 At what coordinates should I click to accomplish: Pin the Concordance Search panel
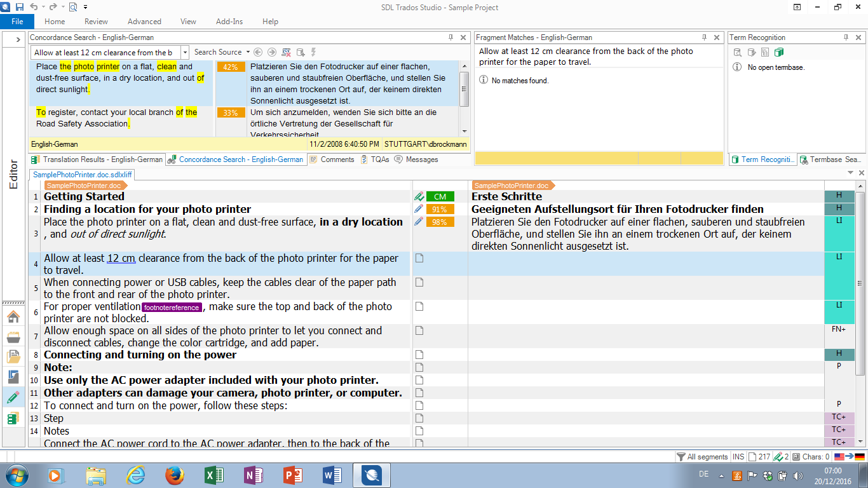pyautogui.click(x=451, y=37)
